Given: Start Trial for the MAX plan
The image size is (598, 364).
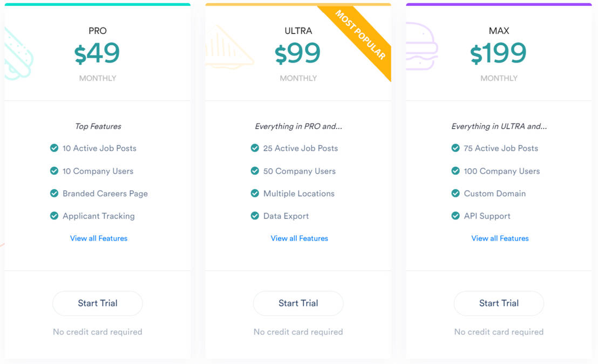Looking at the screenshot, I should pyautogui.click(x=499, y=303).
